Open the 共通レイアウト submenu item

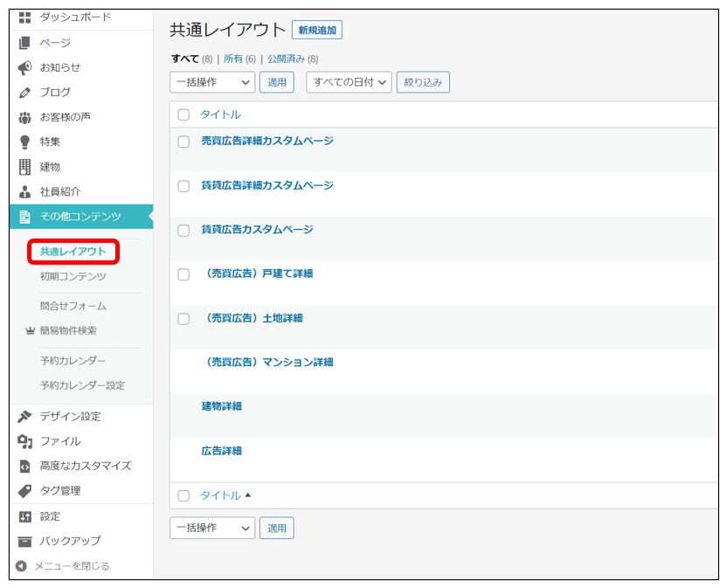coord(73,252)
